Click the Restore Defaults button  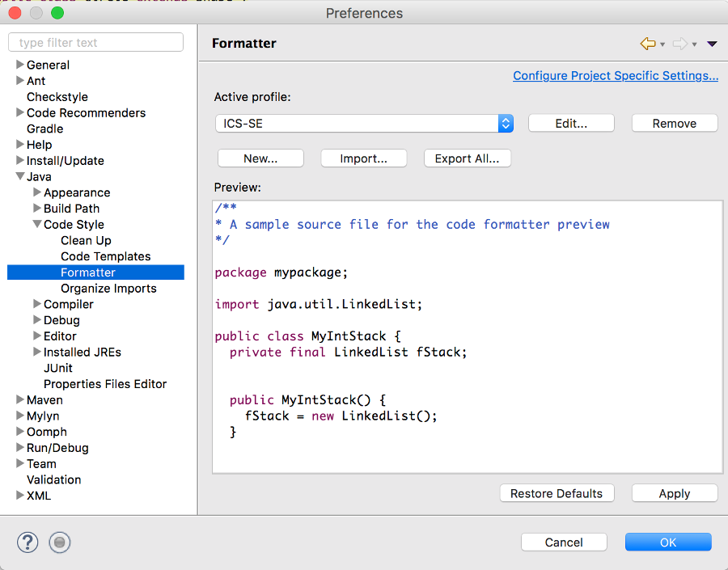pyautogui.click(x=557, y=493)
